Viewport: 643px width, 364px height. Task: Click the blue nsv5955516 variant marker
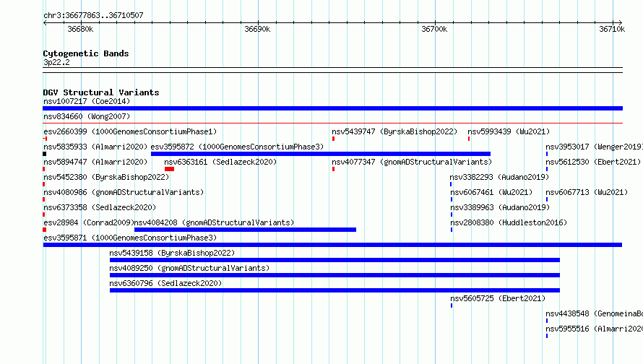547,336
